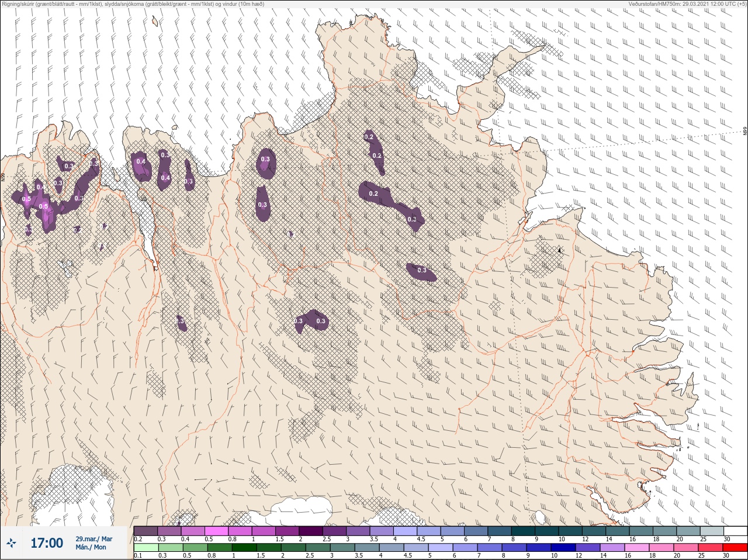Select the light periwinkle 4 swatch, upper legend

pyautogui.click(x=406, y=531)
